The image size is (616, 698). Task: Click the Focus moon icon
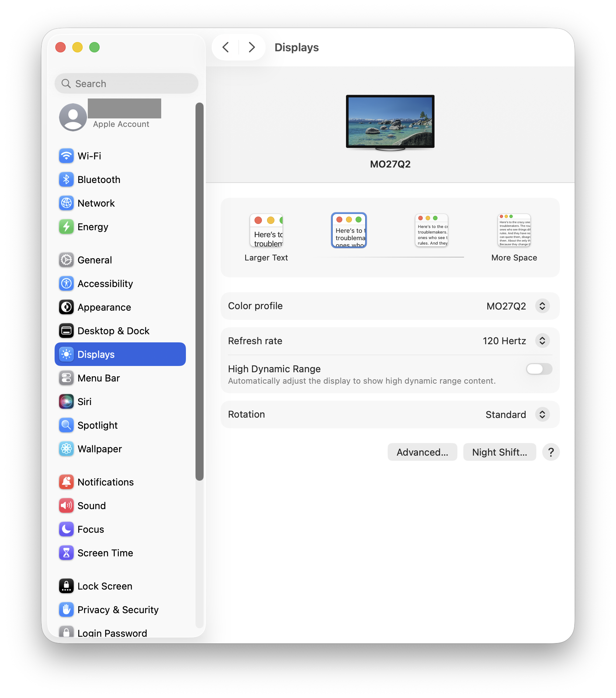point(66,529)
